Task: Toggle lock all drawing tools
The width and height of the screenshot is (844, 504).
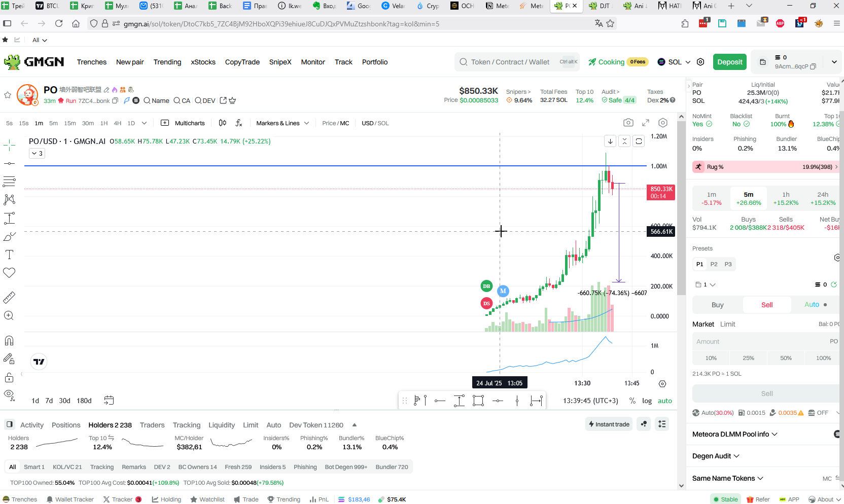Action: pos(9,377)
